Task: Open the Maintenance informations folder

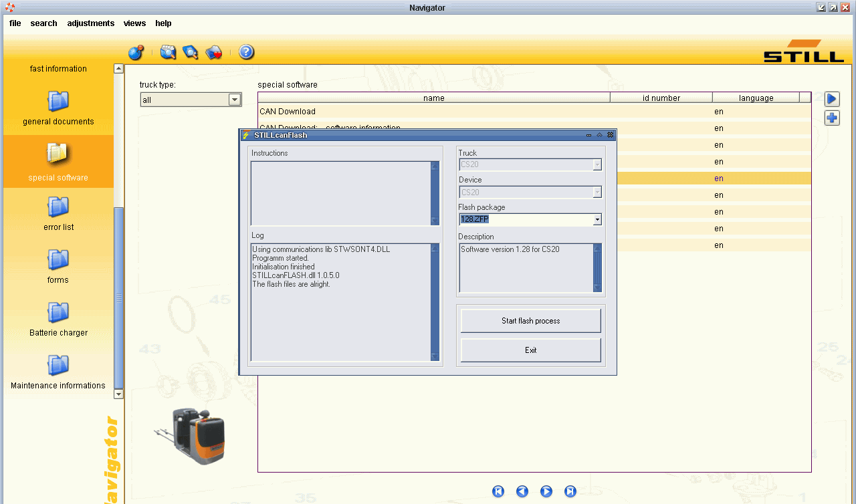Action: click(x=58, y=366)
